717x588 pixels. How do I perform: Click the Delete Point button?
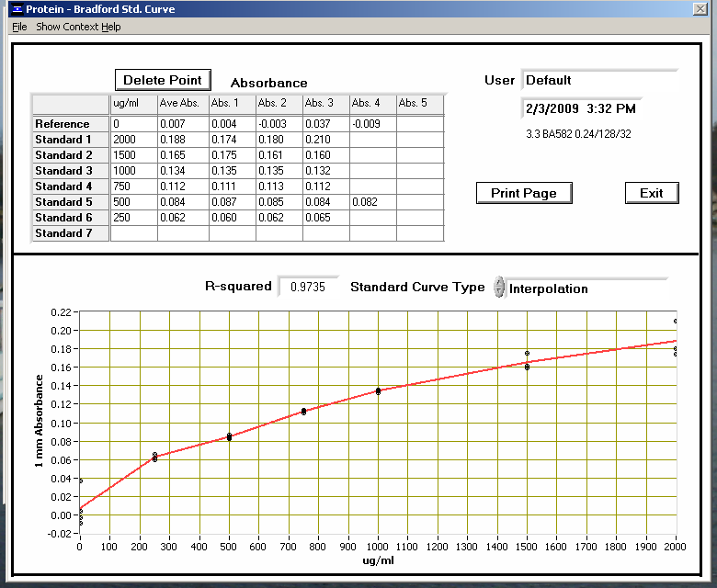pyautogui.click(x=163, y=80)
